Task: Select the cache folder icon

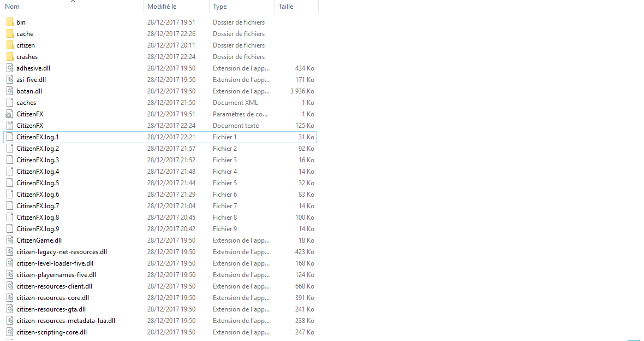Action: (x=10, y=34)
